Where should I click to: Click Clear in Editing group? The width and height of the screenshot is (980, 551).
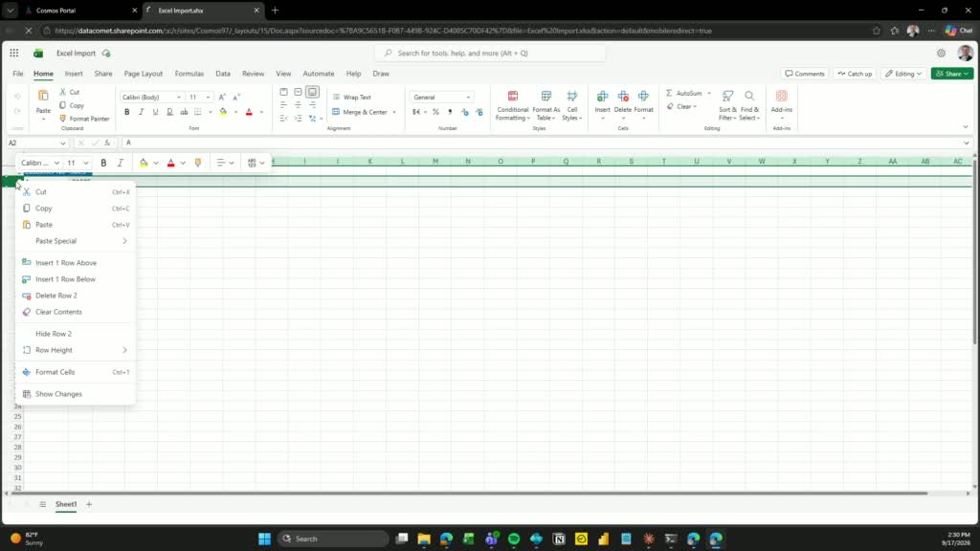click(x=681, y=107)
